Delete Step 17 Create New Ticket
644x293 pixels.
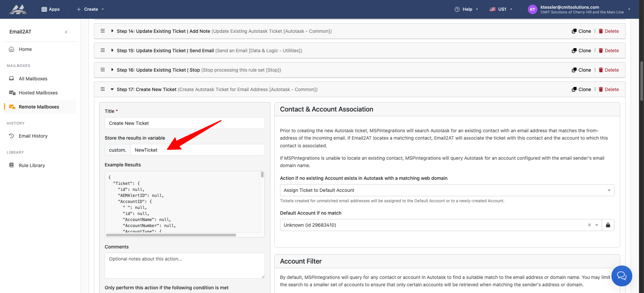[x=609, y=89]
